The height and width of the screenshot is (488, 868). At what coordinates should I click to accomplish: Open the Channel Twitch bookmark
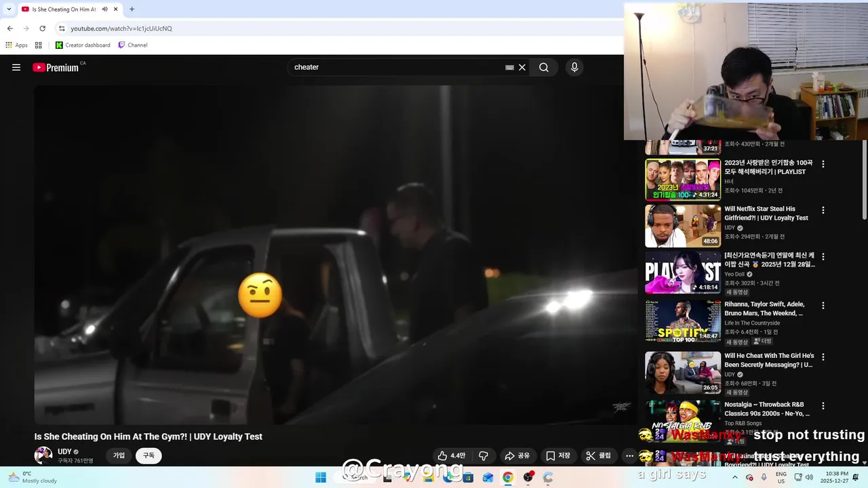132,45
